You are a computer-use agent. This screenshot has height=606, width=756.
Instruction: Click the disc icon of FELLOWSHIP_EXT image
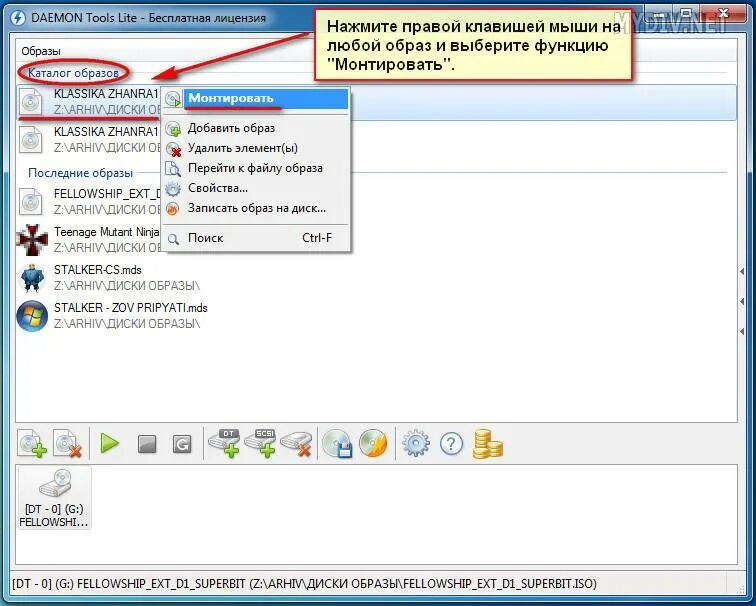31,201
